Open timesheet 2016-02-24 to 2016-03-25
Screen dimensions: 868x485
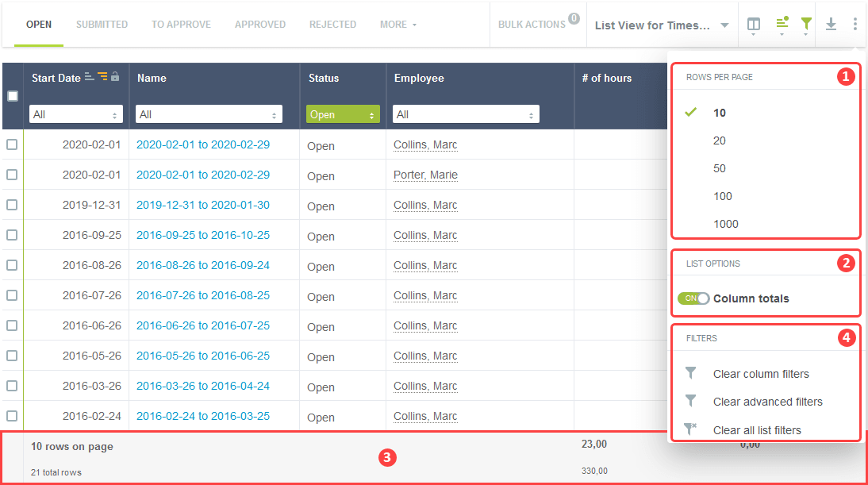point(203,416)
